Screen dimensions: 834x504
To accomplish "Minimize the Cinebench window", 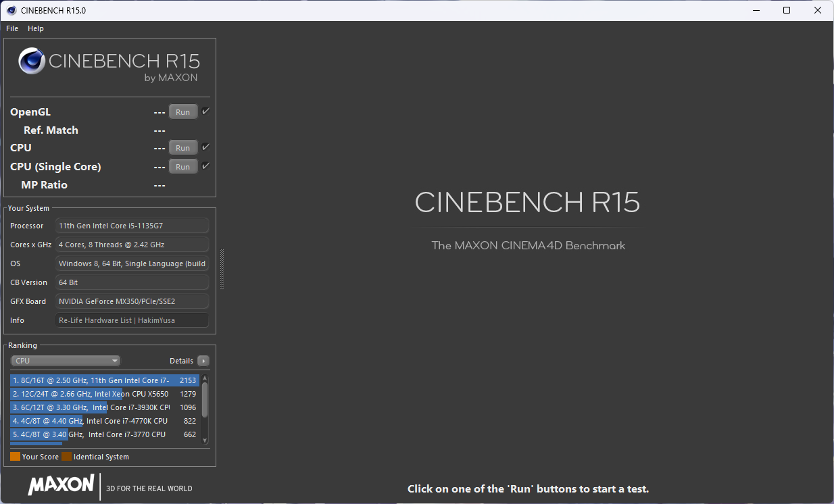I will [756, 10].
